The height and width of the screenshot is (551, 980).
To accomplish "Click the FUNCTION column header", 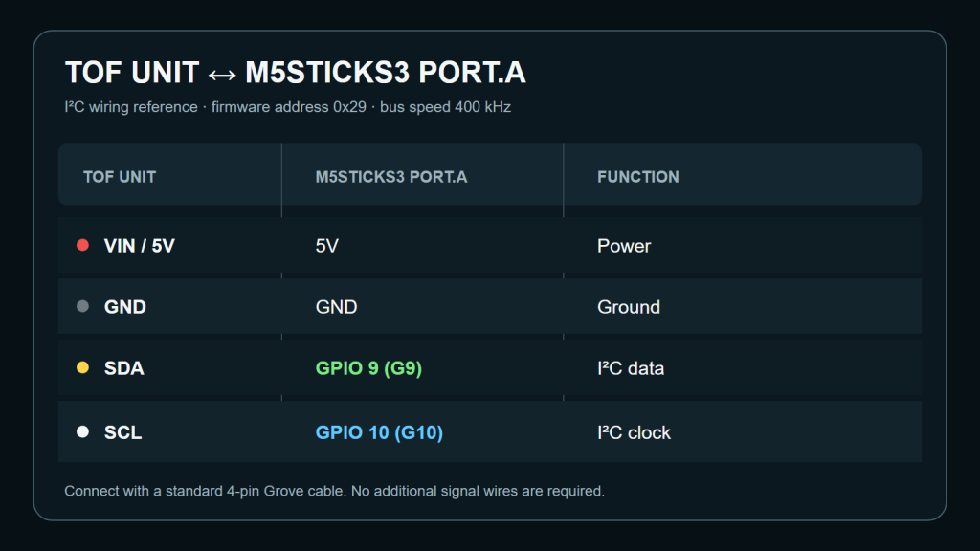I will (638, 177).
